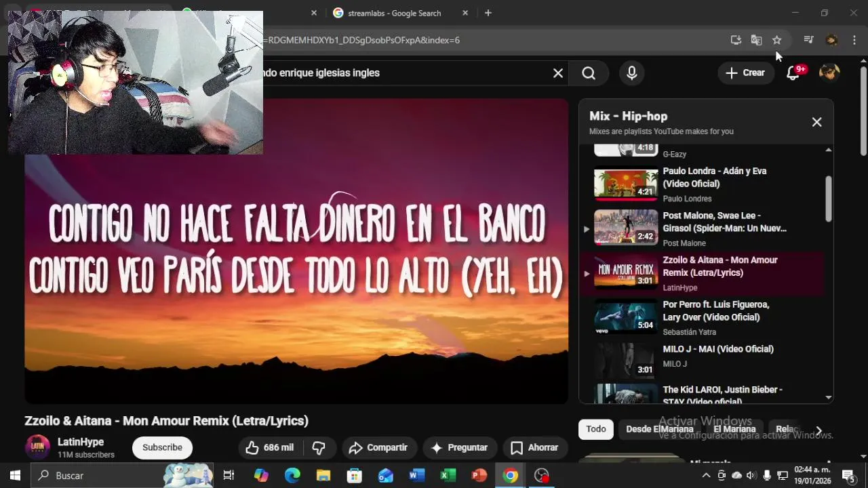Show hidden system tray icons
868x488 pixels.
click(x=706, y=475)
